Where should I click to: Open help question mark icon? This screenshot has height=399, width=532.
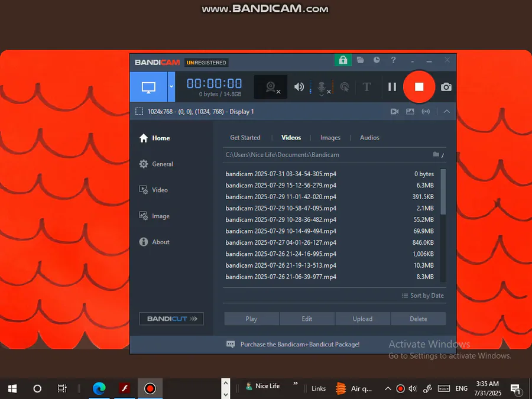(x=393, y=60)
